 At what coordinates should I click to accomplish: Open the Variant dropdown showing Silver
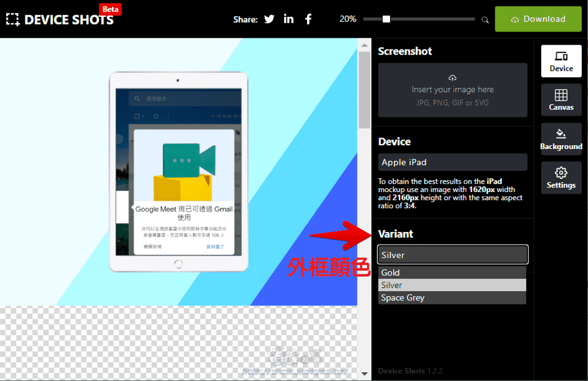click(453, 255)
